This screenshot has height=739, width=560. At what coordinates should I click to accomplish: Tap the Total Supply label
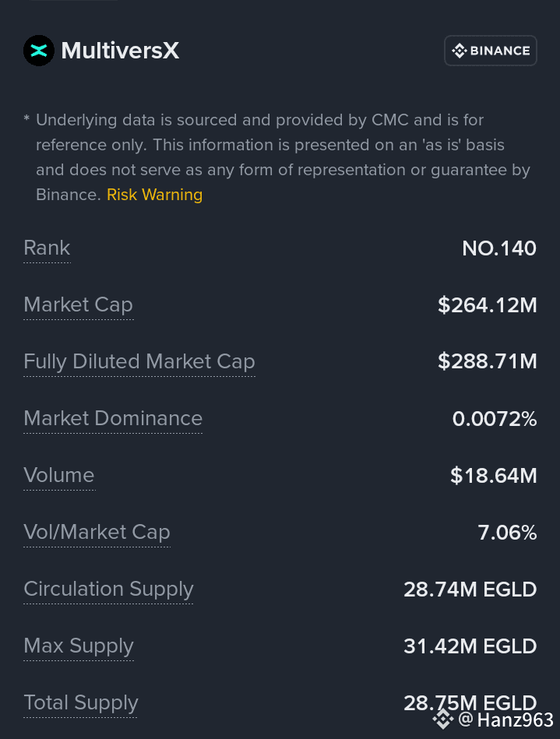[x=80, y=702]
